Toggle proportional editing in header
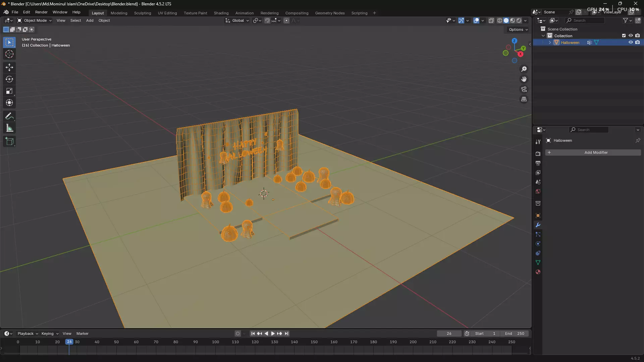The height and width of the screenshot is (362, 644). (x=286, y=20)
